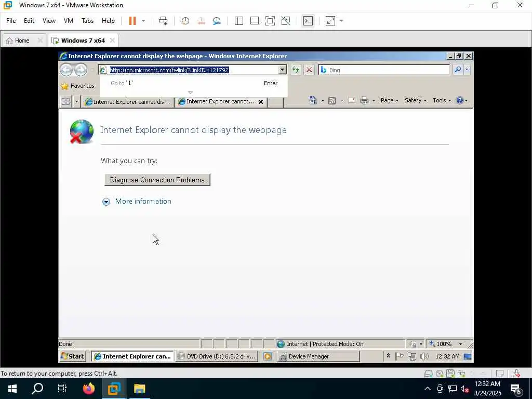Toggle the VMware thumbnail bar

pyautogui.click(x=255, y=21)
